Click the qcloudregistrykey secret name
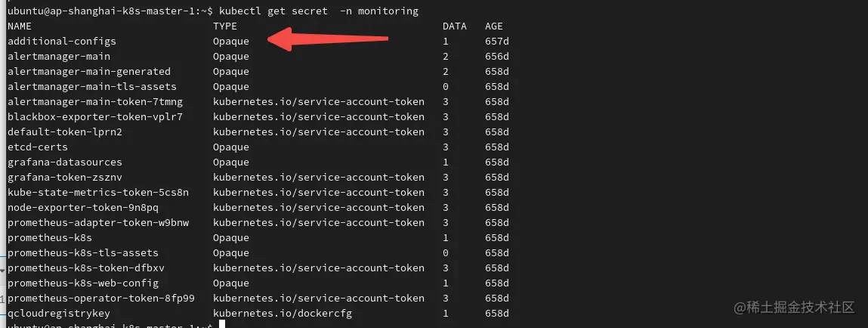The width and height of the screenshot is (868, 328). tap(59, 313)
